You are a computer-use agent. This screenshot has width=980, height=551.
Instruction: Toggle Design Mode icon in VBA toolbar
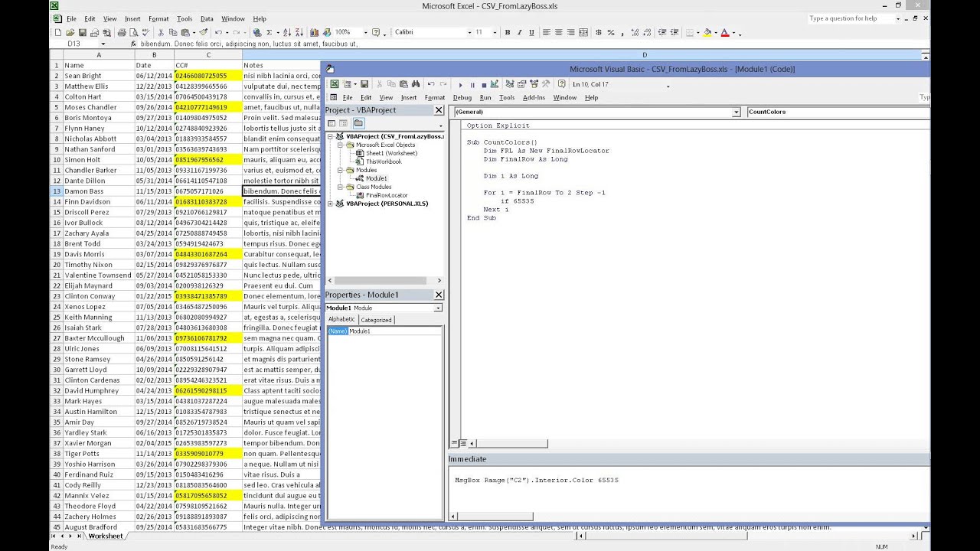(x=495, y=84)
